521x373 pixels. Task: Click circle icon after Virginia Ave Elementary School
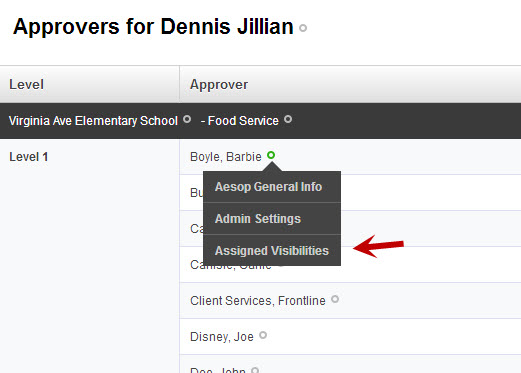click(x=187, y=119)
